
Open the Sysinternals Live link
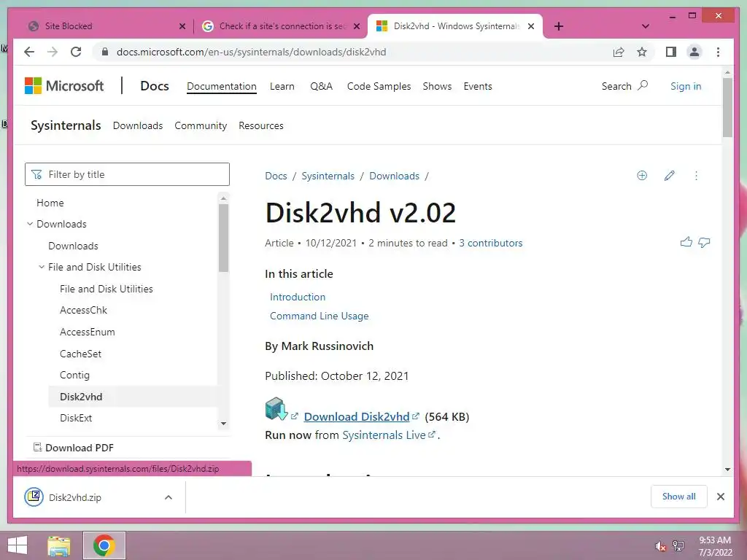pos(384,435)
